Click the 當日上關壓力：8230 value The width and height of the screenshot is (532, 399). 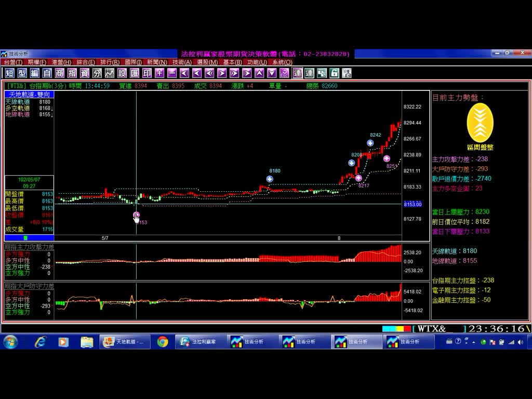[461, 212]
